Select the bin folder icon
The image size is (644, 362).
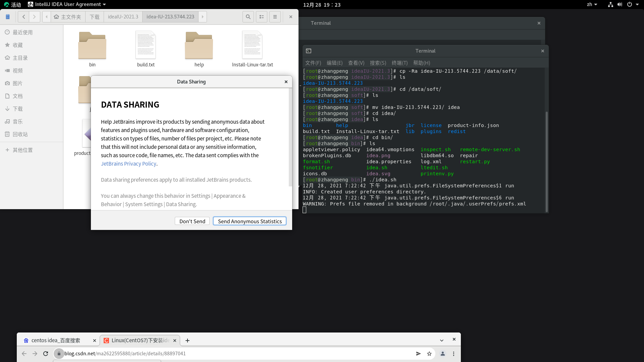(92, 45)
